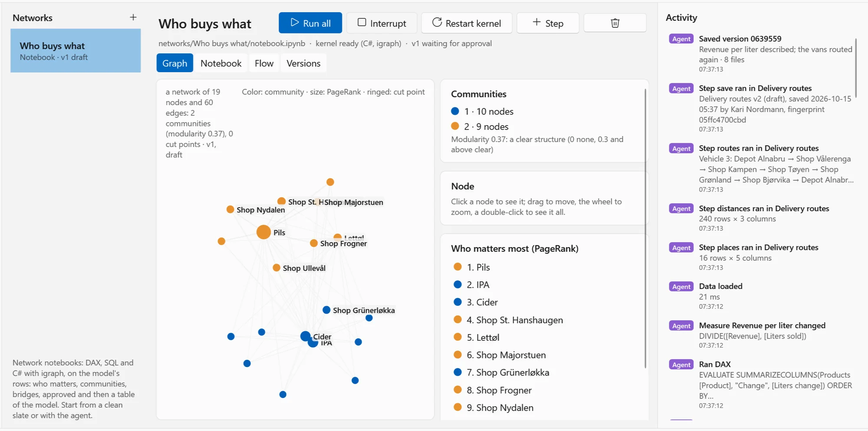Open 'Step distances ran in Delivery routes' entry
The height and width of the screenshot is (431, 868).
click(x=761, y=218)
